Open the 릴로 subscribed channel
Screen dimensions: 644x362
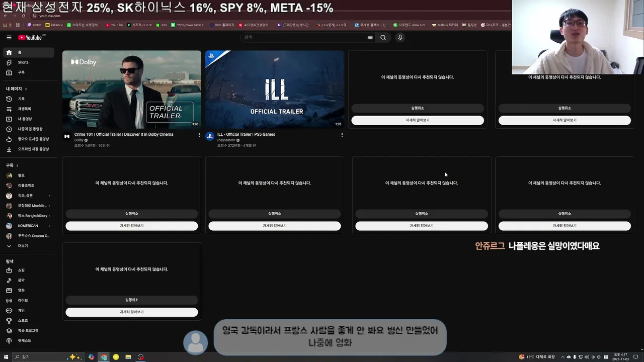click(x=28, y=175)
